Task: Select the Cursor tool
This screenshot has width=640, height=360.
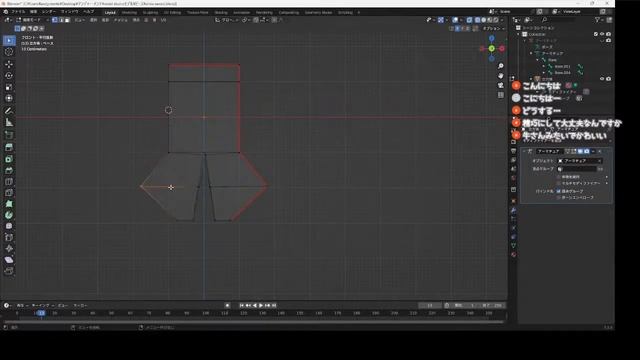Action: click(x=9, y=52)
